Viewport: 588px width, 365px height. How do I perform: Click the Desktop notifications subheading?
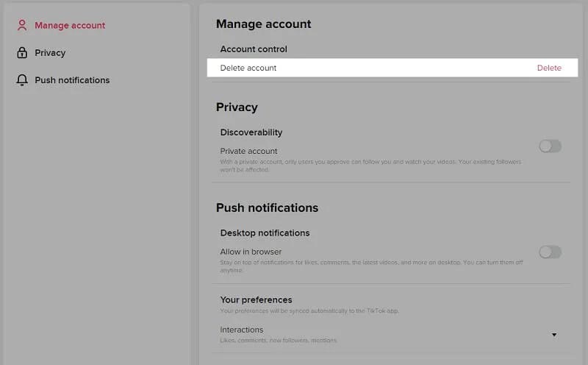265,233
